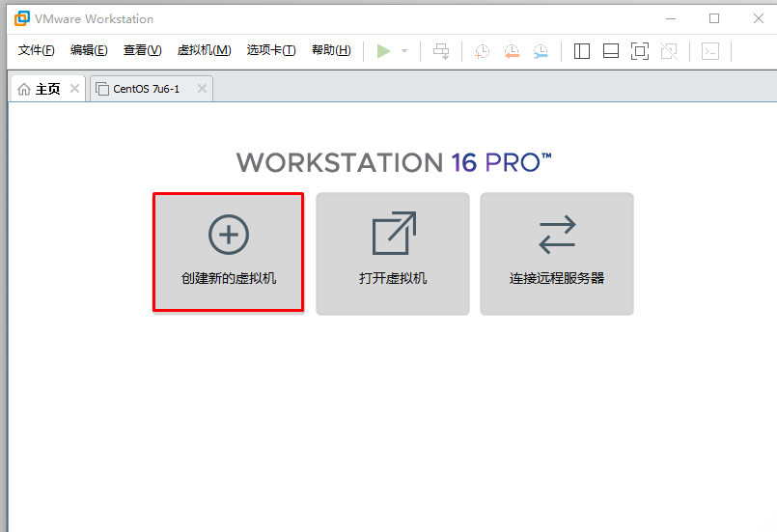Toggle the thumbnail bar icon
This screenshot has width=777, height=532.
click(x=610, y=51)
